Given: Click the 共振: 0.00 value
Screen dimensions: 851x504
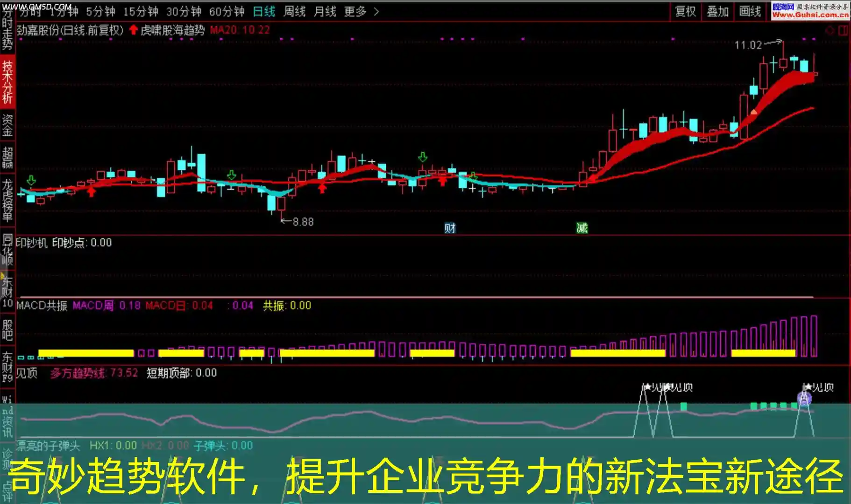Looking at the screenshot, I should pos(287,306).
